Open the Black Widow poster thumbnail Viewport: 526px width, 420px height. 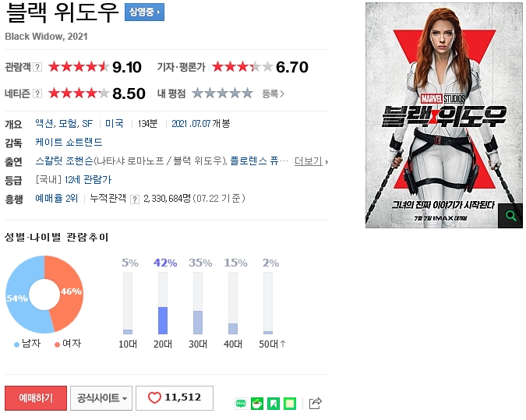point(444,115)
